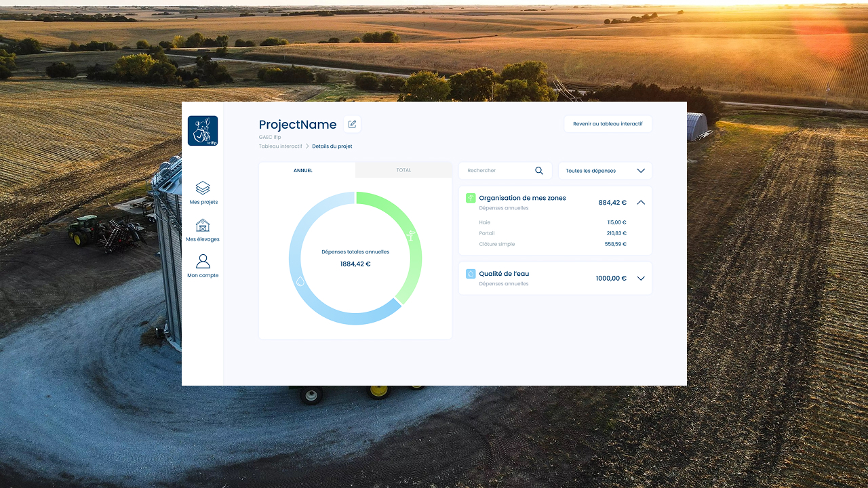
Task: Click blue water drop icon in expense list
Action: [471, 274]
